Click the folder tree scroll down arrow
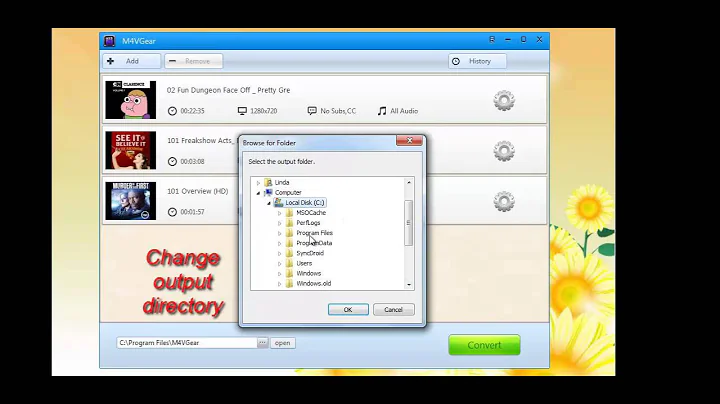Image resolution: width=720 pixels, height=404 pixels. pyautogui.click(x=409, y=285)
